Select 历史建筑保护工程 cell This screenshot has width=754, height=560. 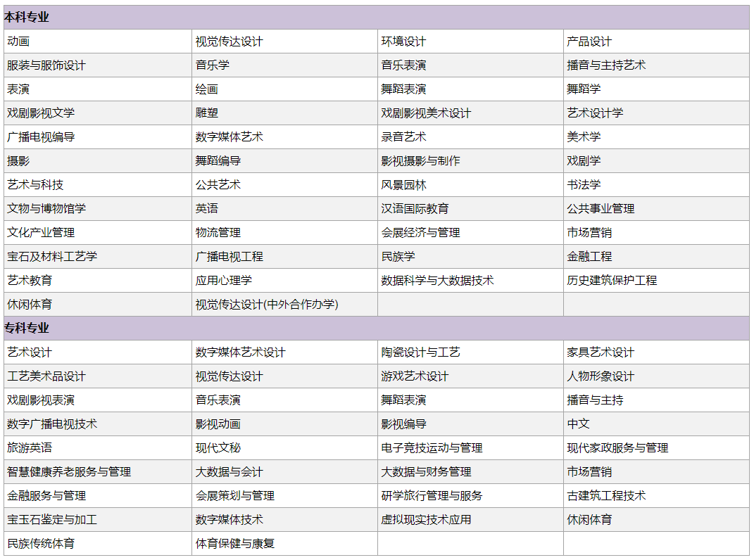656,280
